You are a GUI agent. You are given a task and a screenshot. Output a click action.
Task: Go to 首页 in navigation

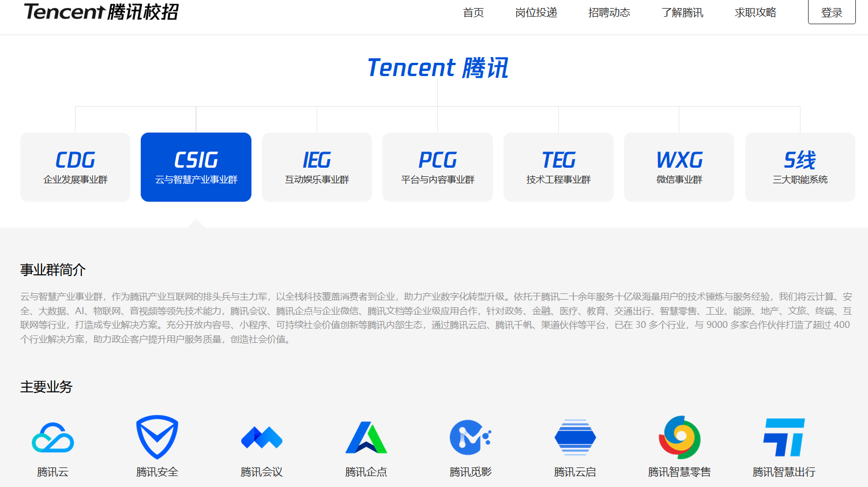(474, 13)
